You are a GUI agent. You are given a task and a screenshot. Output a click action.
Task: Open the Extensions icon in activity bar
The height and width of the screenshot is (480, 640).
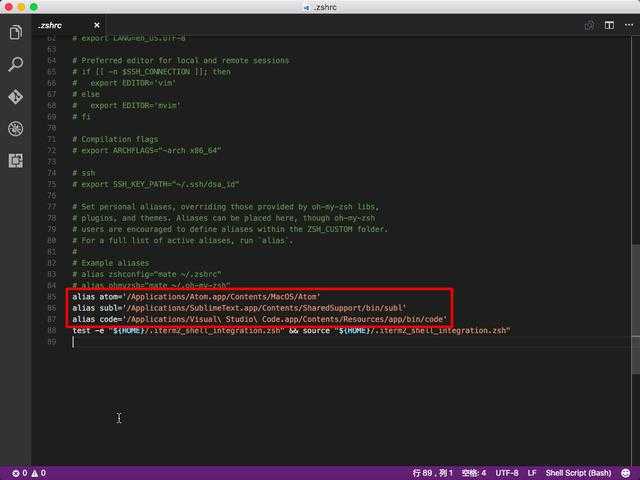click(x=16, y=161)
